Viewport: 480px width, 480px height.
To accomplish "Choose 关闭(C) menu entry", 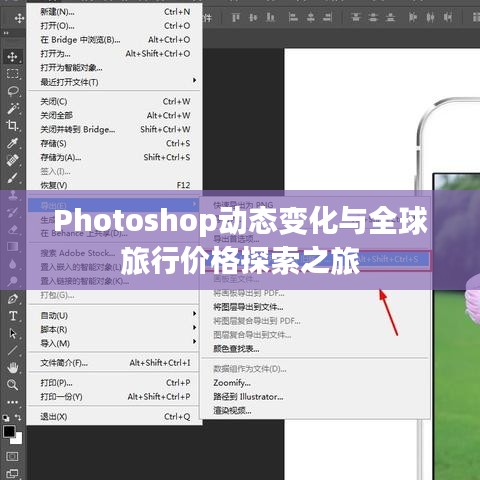I will pyautogui.click(x=114, y=101).
